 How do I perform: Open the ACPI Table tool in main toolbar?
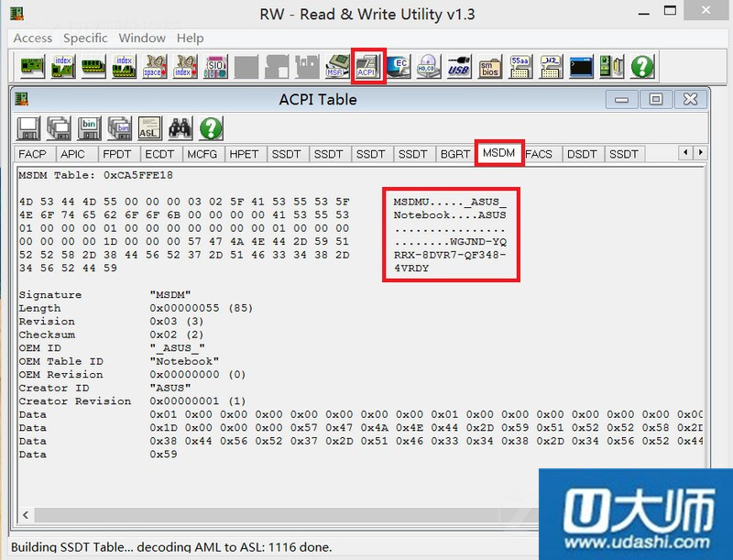368,66
